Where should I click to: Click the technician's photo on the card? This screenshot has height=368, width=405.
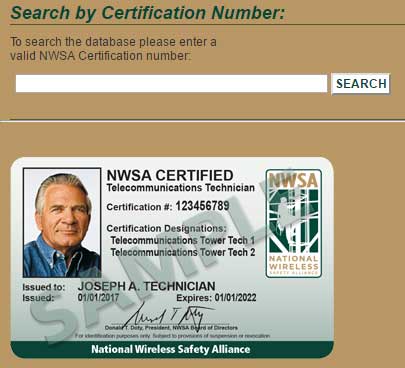[62, 223]
